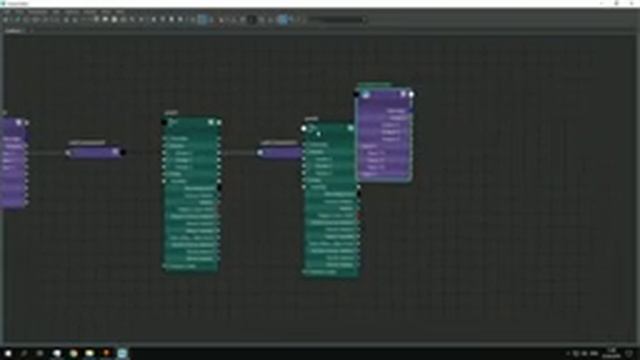This screenshot has width=640, height=360.
Task: Open the Options menu
Action: (x=72, y=12)
